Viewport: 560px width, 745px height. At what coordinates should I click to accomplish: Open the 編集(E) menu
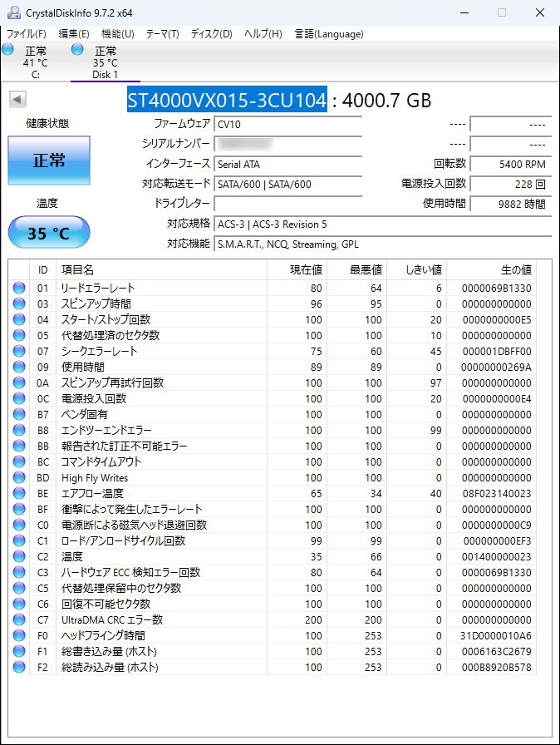74,34
